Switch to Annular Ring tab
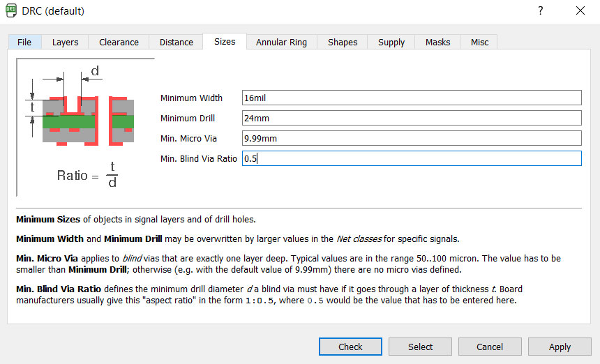600x364 pixels. click(x=281, y=42)
